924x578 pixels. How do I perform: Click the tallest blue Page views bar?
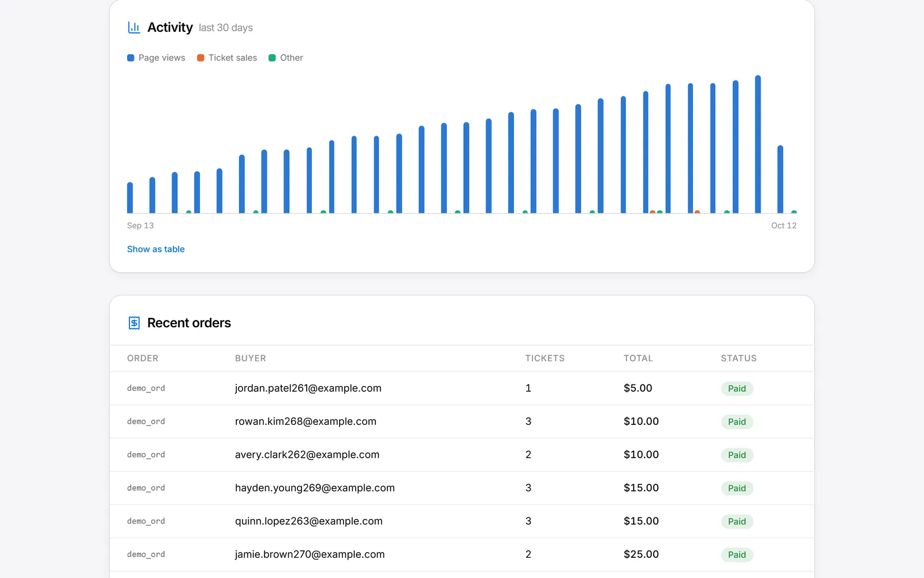click(758, 144)
